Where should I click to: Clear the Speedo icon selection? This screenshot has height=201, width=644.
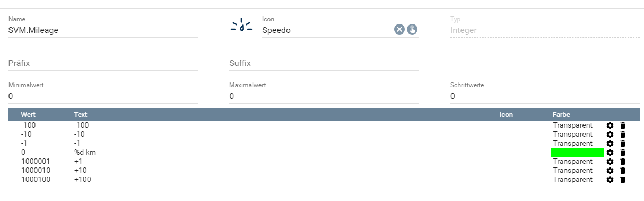pos(399,29)
